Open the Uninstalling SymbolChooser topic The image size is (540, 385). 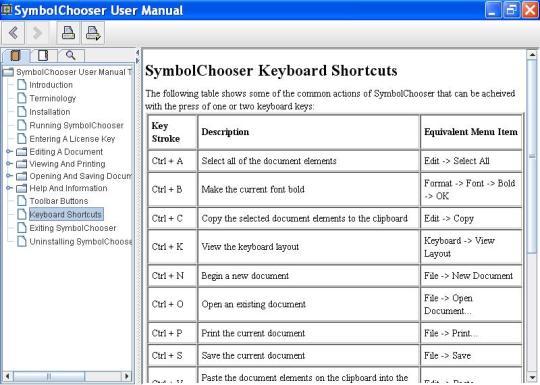click(81, 241)
